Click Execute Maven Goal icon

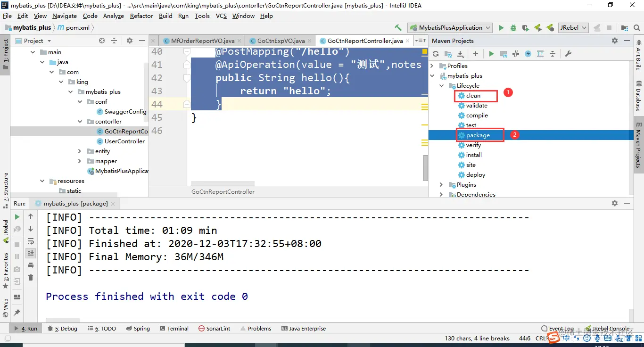(504, 54)
